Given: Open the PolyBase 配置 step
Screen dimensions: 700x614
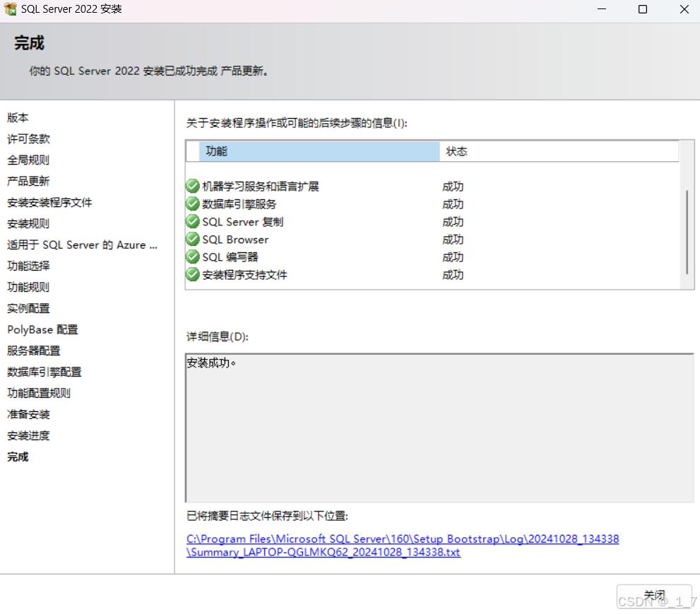Looking at the screenshot, I should tap(42, 329).
